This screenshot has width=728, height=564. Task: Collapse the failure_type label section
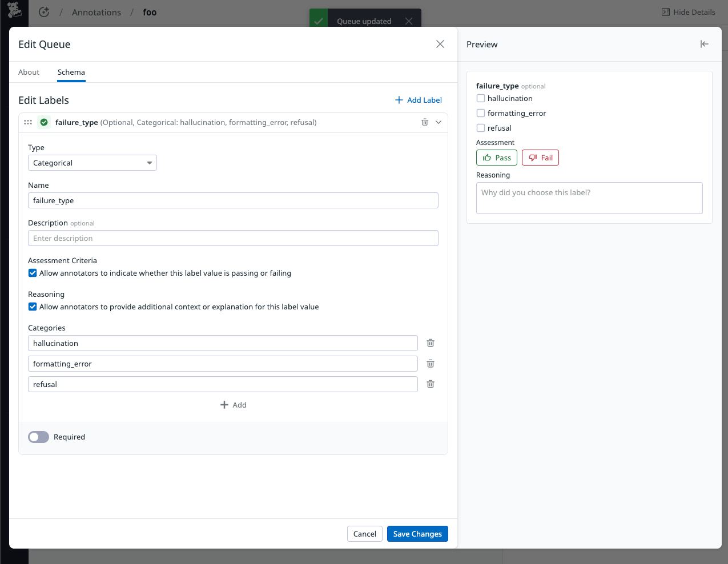(439, 122)
